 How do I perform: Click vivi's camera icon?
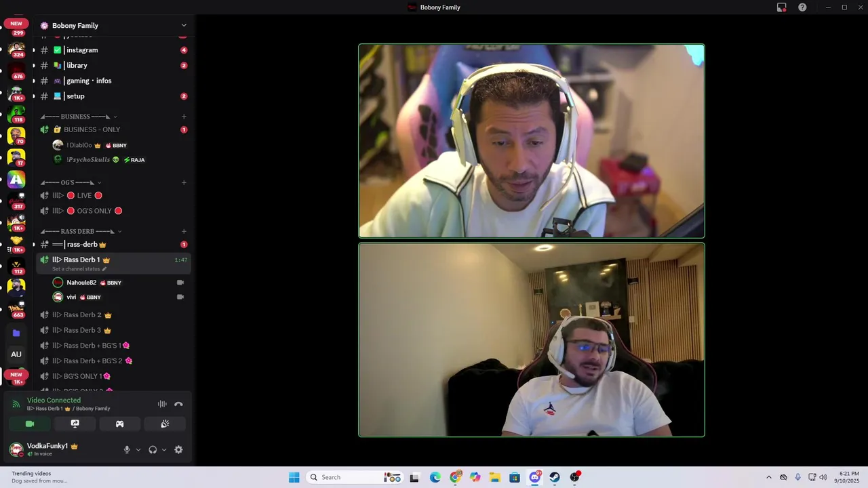[180, 297]
